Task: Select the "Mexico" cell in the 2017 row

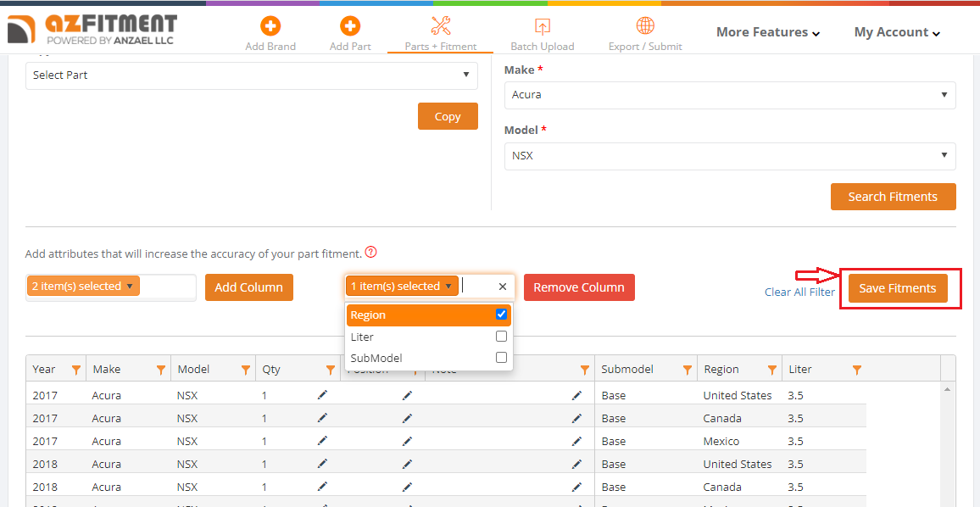Action: point(721,442)
